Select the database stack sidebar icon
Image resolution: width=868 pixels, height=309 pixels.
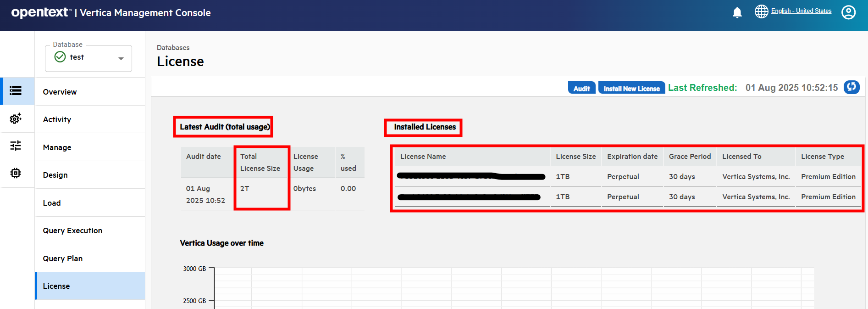[x=16, y=91]
